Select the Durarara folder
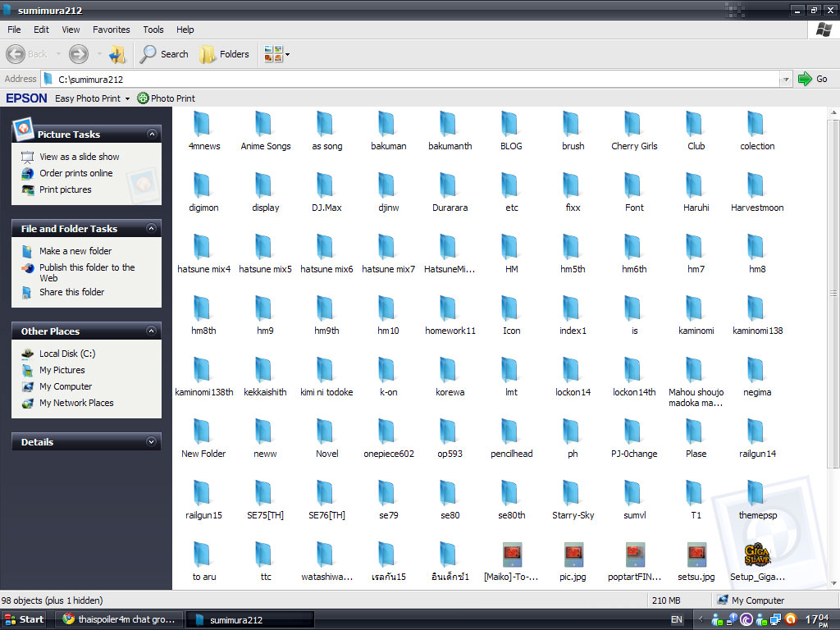The height and width of the screenshot is (630, 840). coord(450,194)
